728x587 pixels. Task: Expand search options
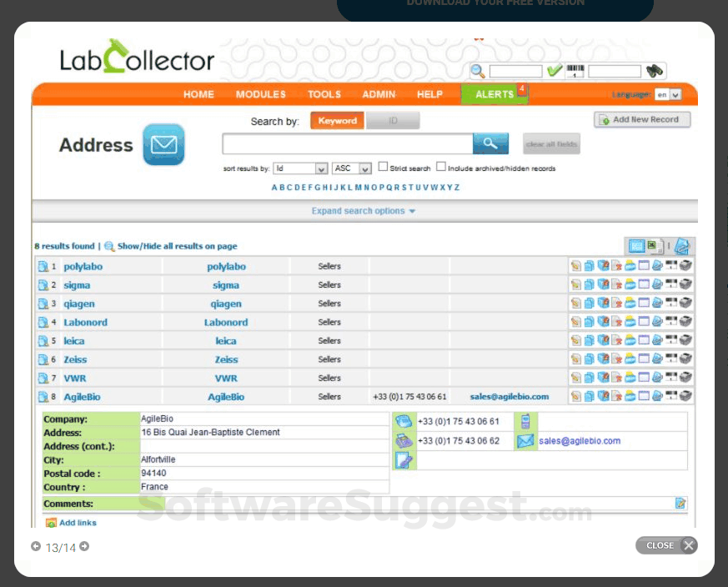(x=363, y=211)
